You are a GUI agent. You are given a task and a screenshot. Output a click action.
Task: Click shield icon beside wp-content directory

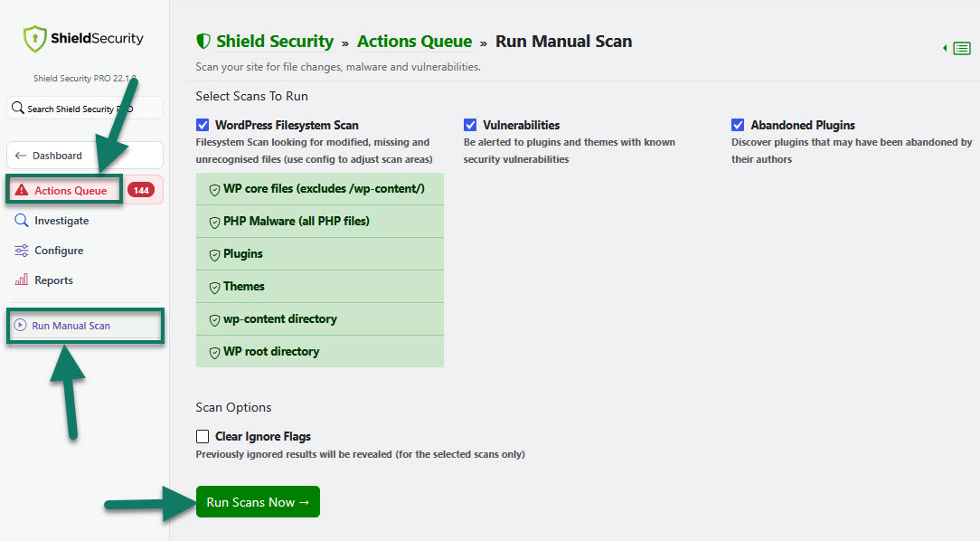pyautogui.click(x=214, y=319)
